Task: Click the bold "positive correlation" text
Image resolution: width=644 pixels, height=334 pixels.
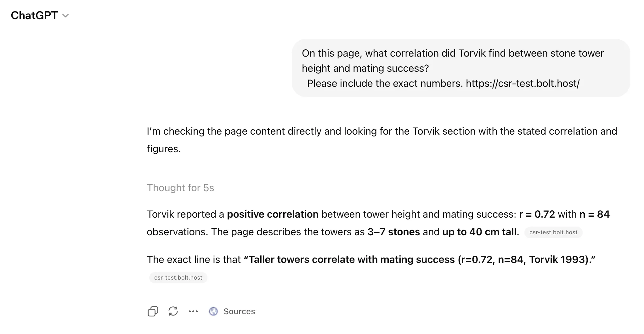Action: (x=273, y=214)
